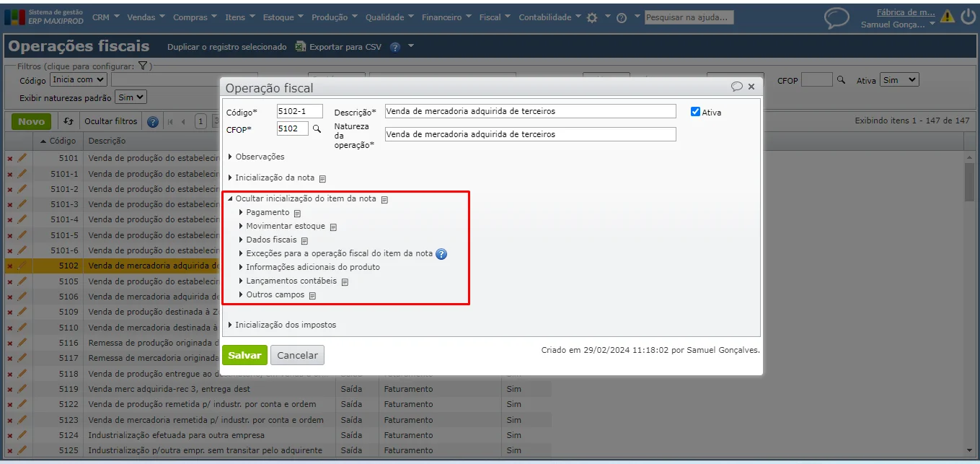Image resolution: width=980 pixels, height=464 pixels.
Task: Open the Fiscal menu
Action: [x=495, y=17]
